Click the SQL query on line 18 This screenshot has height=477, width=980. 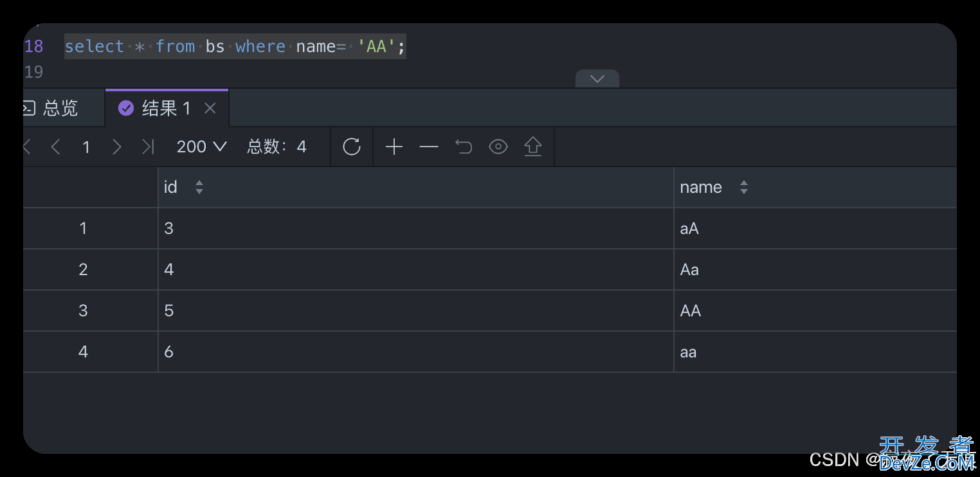point(235,46)
